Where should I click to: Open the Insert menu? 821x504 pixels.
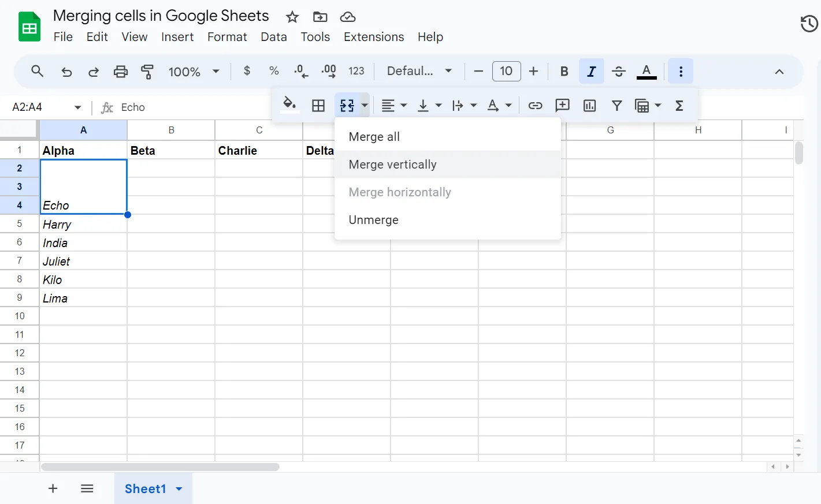click(x=177, y=37)
